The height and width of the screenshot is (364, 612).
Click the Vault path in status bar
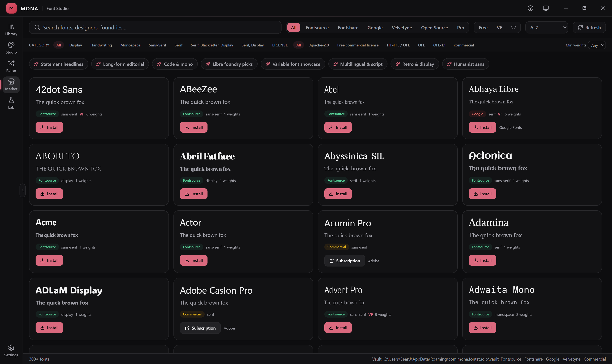pos(435,359)
